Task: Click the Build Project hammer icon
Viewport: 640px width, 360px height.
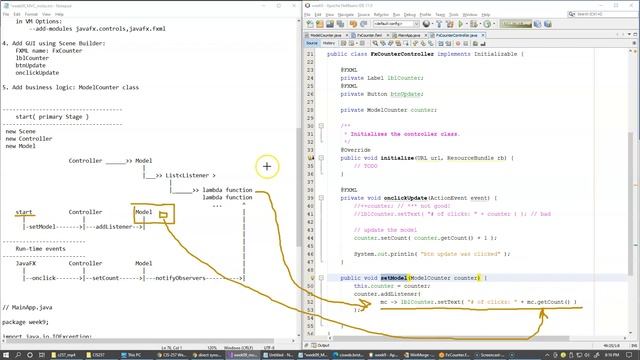Action: [x=439, y=24]
